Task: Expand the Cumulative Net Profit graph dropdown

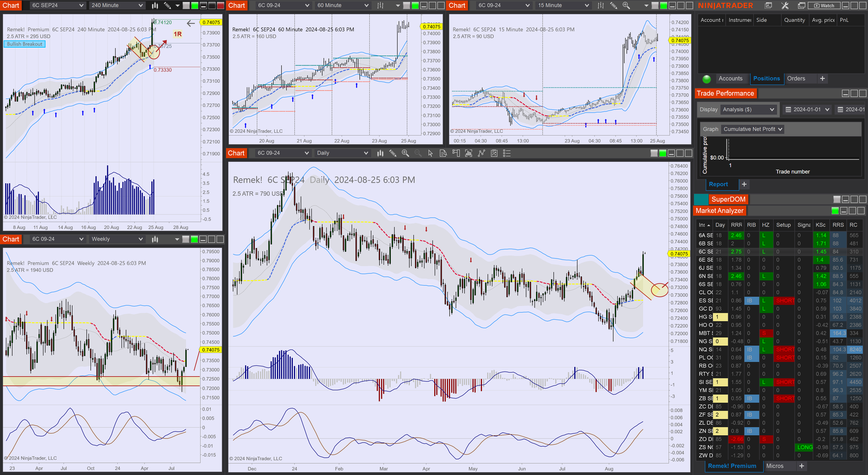Action: 752,129
